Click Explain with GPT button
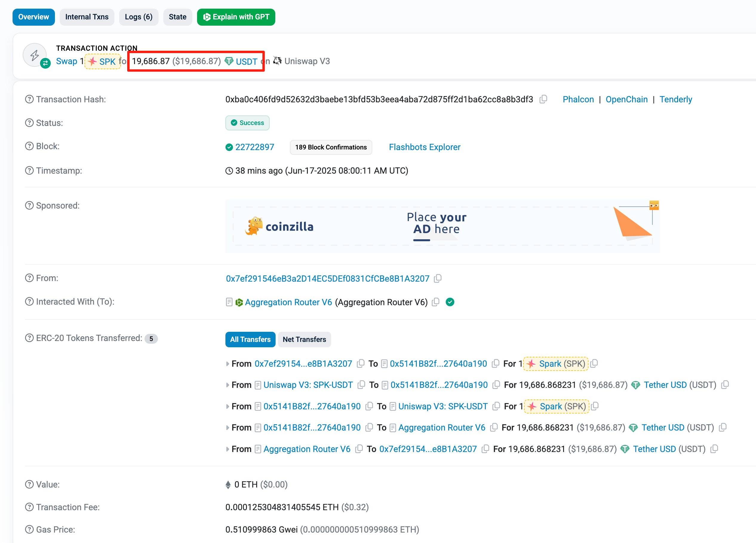The width and height of the screenshot is (756, 543). pyautogui.click(x=236, y=17)
